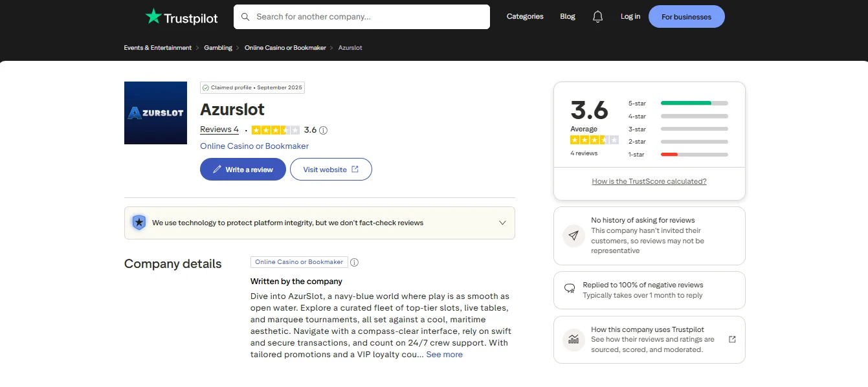Open the notifications bell
This screenshot has width=868, height=387.
click(597, 17)
